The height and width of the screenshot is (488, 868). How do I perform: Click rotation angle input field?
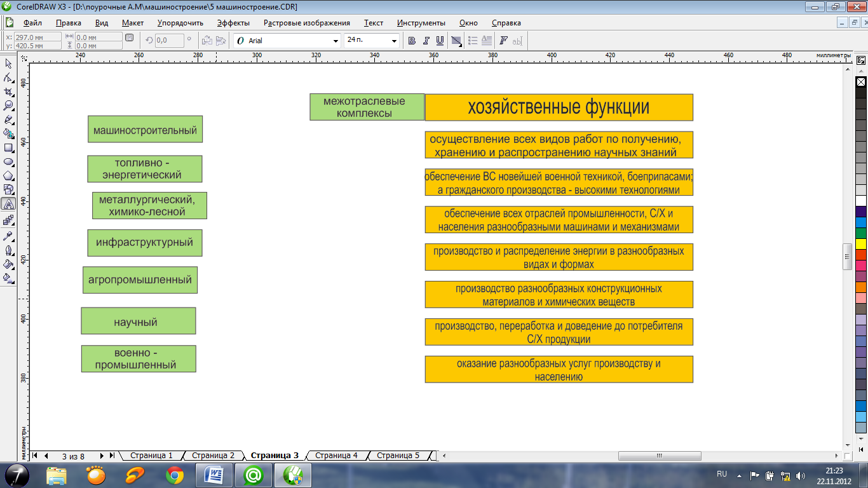tap(169, 40)
